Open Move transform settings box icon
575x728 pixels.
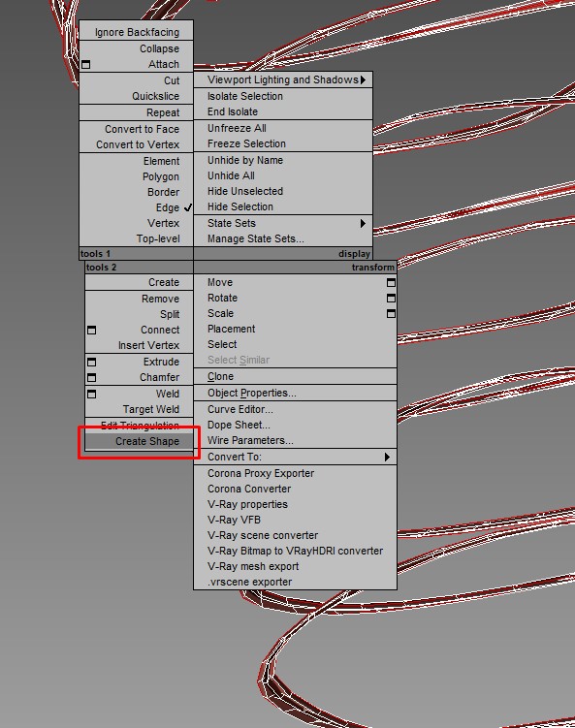(391, 282)
